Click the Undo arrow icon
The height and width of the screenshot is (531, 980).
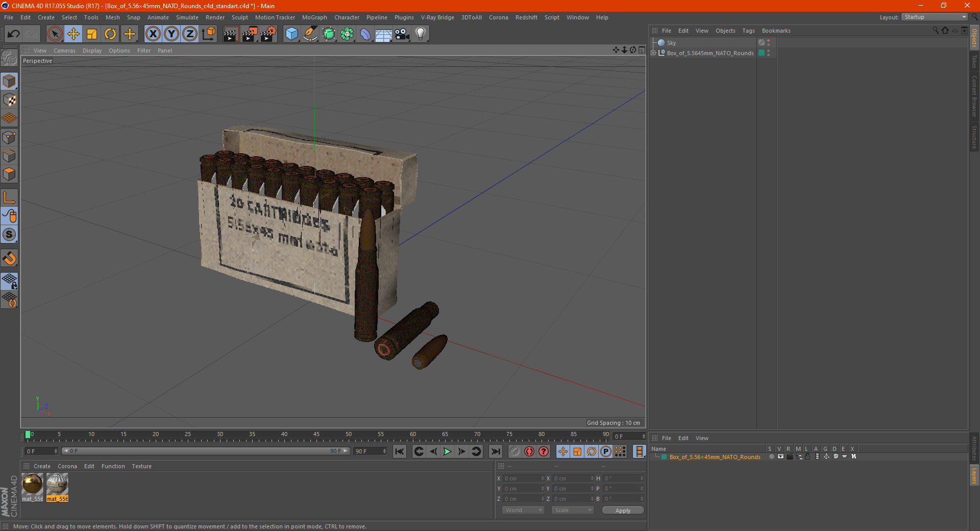point(14,34)
